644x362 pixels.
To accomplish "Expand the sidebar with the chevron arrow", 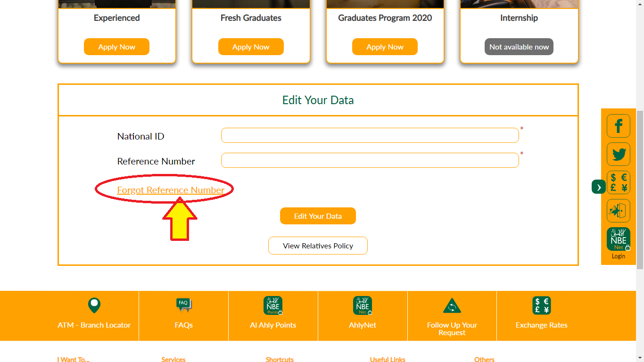I will (598, 187).
